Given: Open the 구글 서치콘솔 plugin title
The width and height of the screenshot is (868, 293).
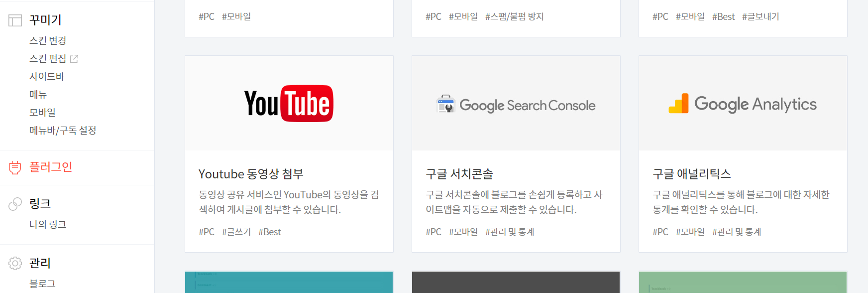Looking at the screenshot, I should [459, 174].
